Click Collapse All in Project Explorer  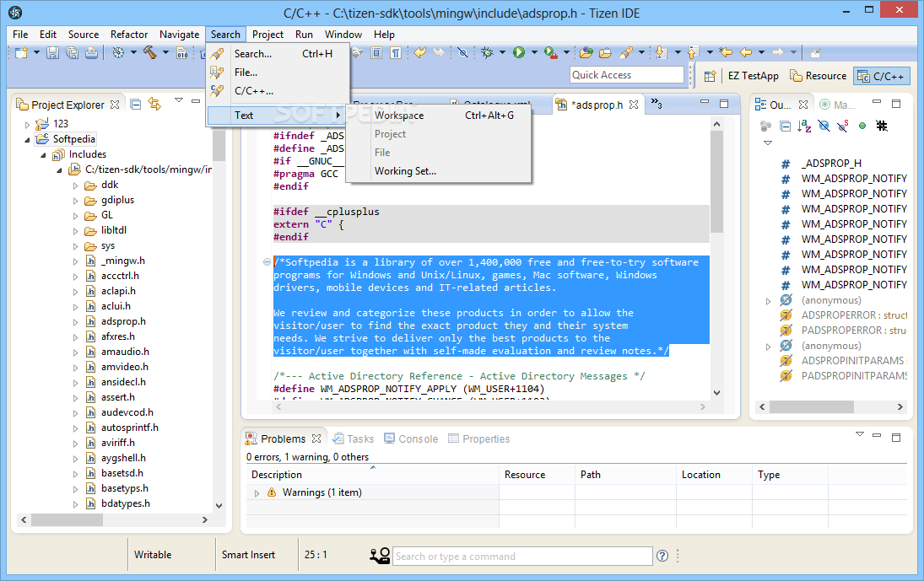136,105
